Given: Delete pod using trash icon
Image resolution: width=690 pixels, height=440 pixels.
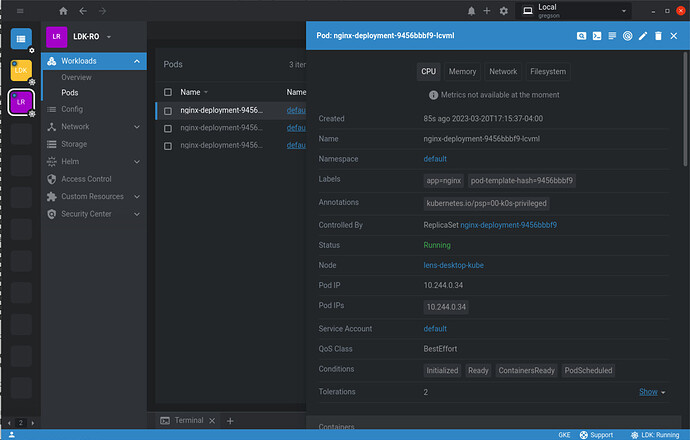Looking at the screenshot, I should 658,36.
